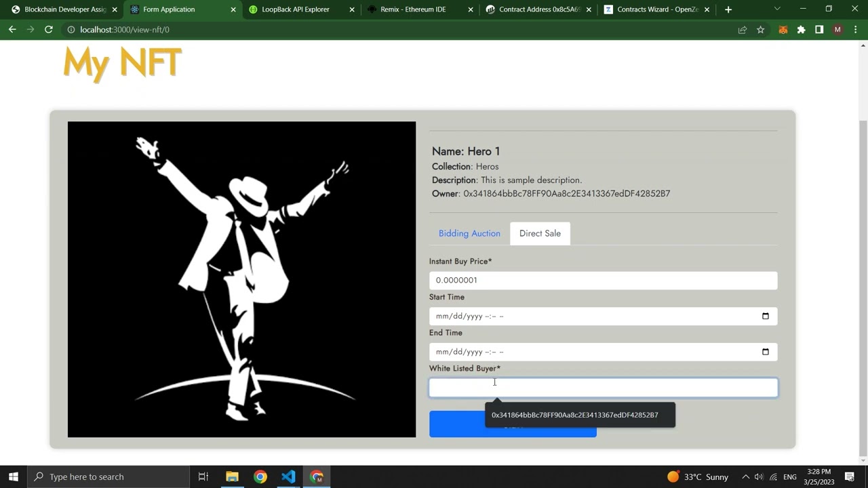Click the ENG language indicator
The image size is (868, 488).
(790, 476)
